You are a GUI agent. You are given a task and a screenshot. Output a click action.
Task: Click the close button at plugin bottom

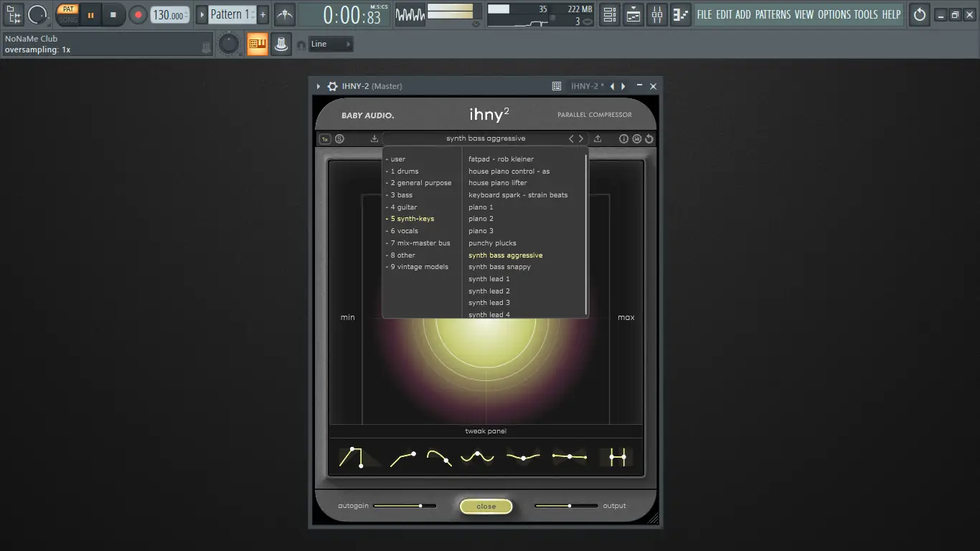(486, 507)
